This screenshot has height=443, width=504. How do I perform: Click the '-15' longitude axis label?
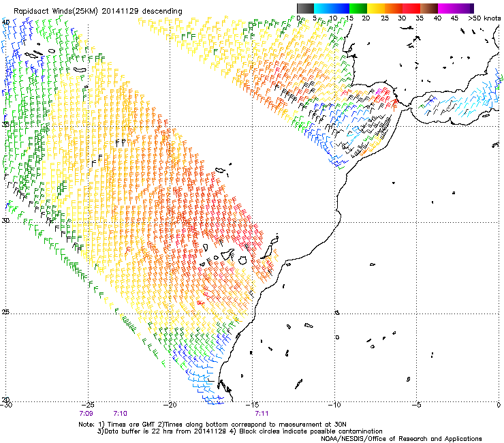(252, 405)
